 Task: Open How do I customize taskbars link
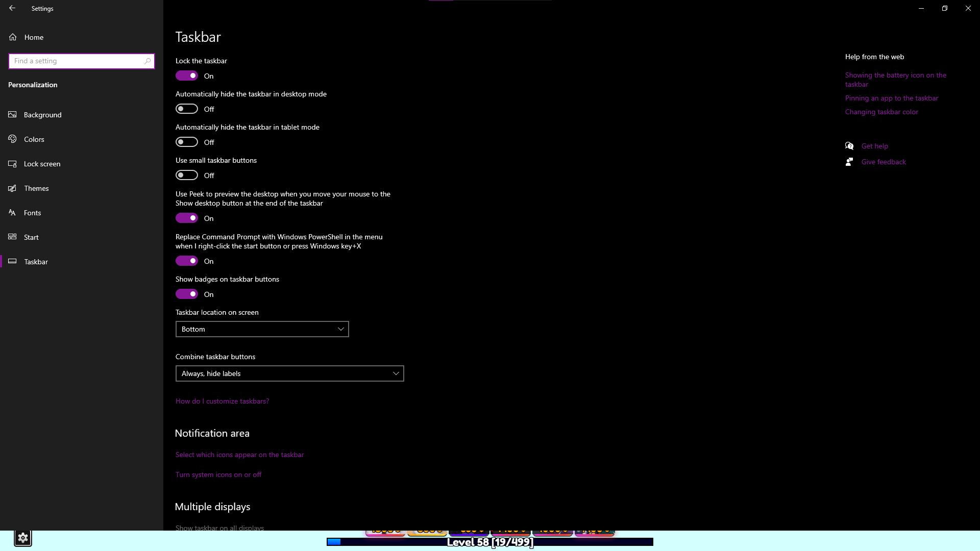pos(222,401)
